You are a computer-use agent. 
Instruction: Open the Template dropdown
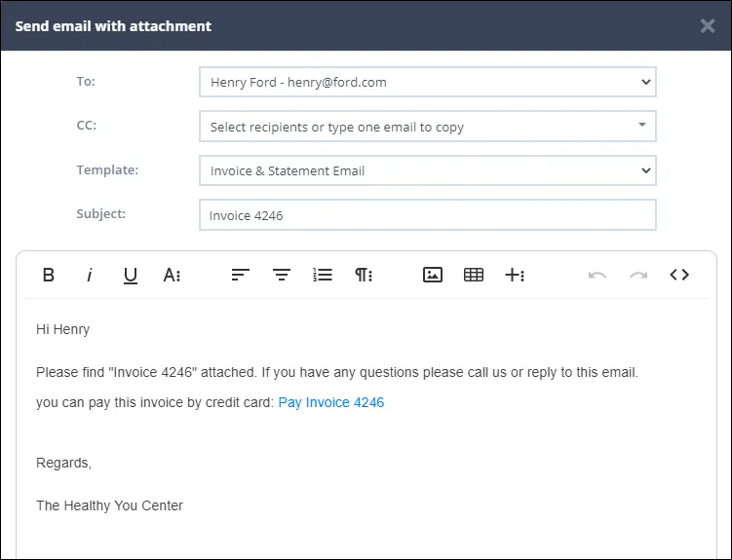click(428, 170)
